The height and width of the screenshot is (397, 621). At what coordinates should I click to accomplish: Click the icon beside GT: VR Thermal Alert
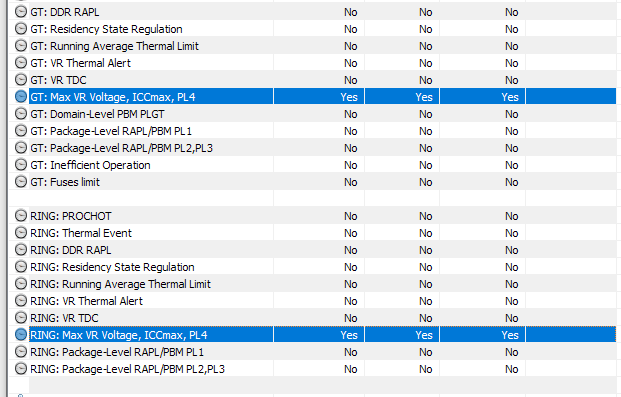21,63
